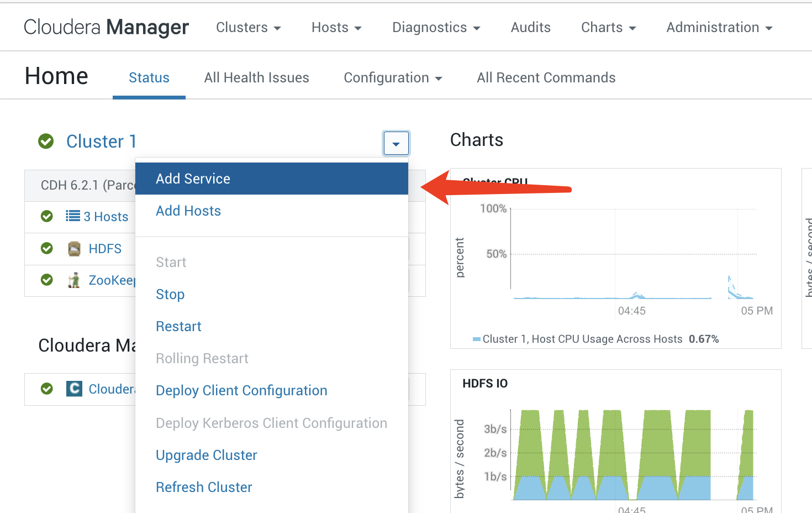This screenshot has width=812, height=513.
Task: Open the HDFS service link
Action: coord(105,249)
